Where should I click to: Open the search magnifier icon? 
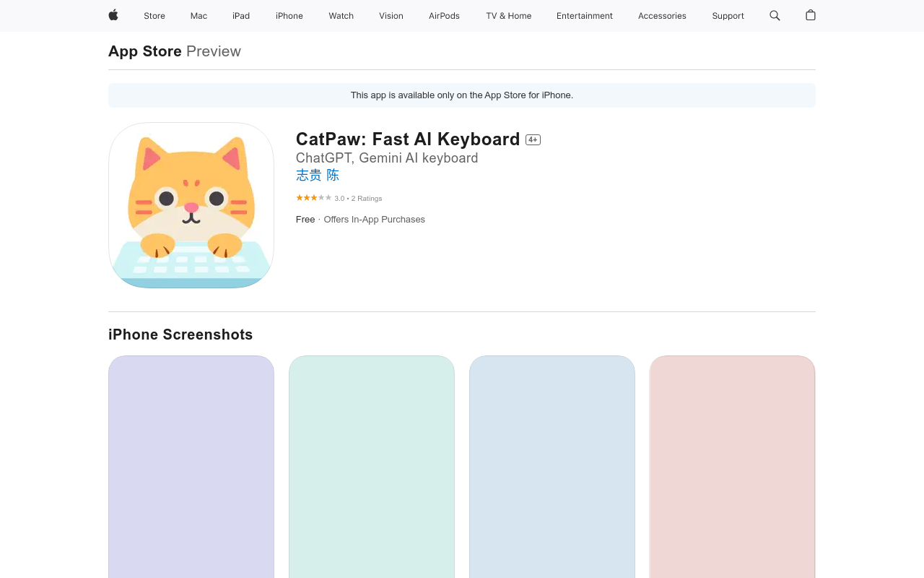click(775, 15)
